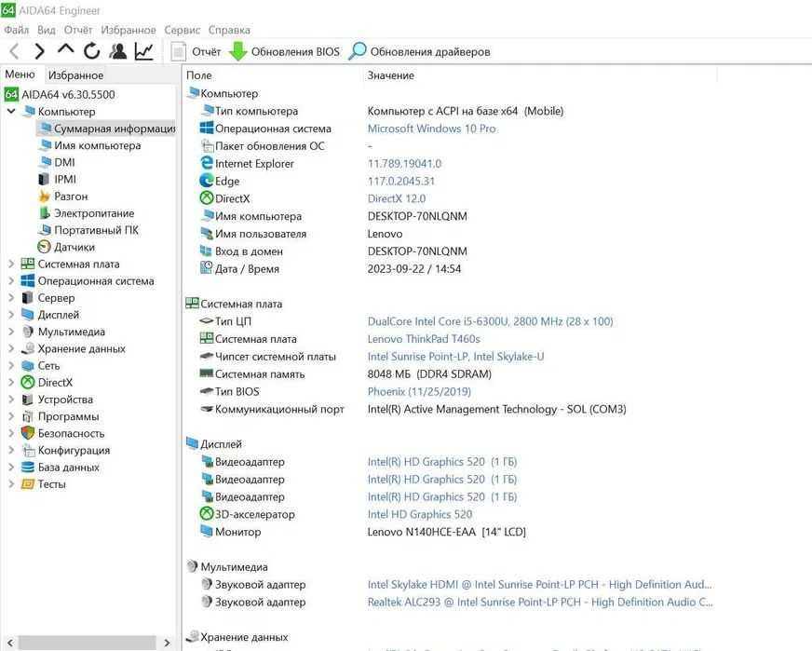
Task: Click the tree scrollbar left arrow
Action: (10, 643)
